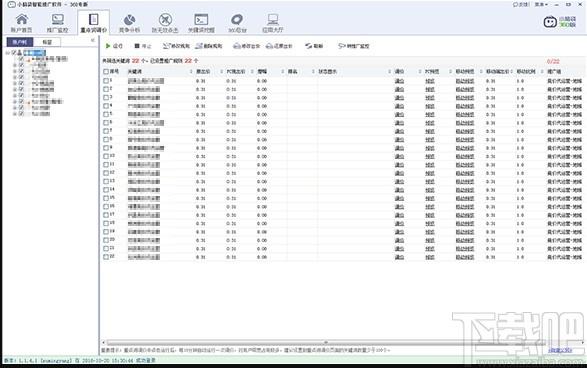Open the 竞争分析 pie chart icon
This screenshot has height=368, width=587.
(129, 19)
